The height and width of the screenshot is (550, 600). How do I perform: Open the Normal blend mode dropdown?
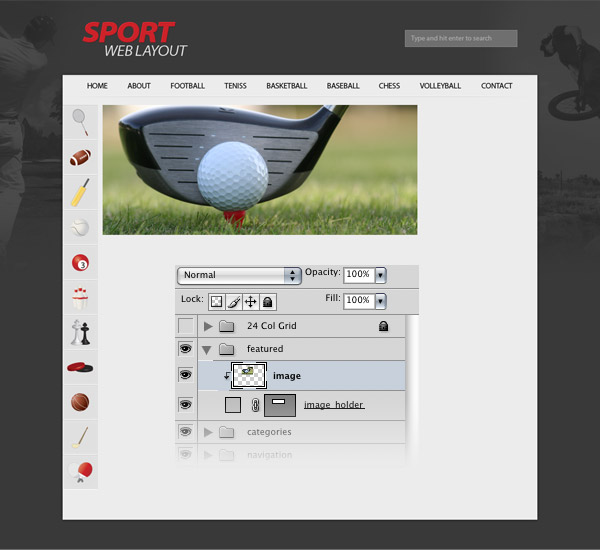coord(239,275)
